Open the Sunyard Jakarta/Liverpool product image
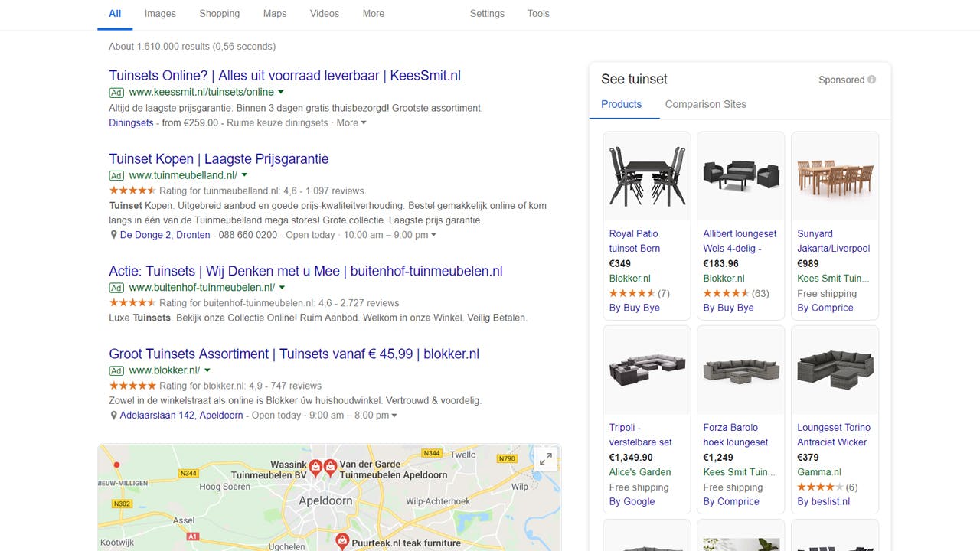The image size is (980, 551). point(835,176)
